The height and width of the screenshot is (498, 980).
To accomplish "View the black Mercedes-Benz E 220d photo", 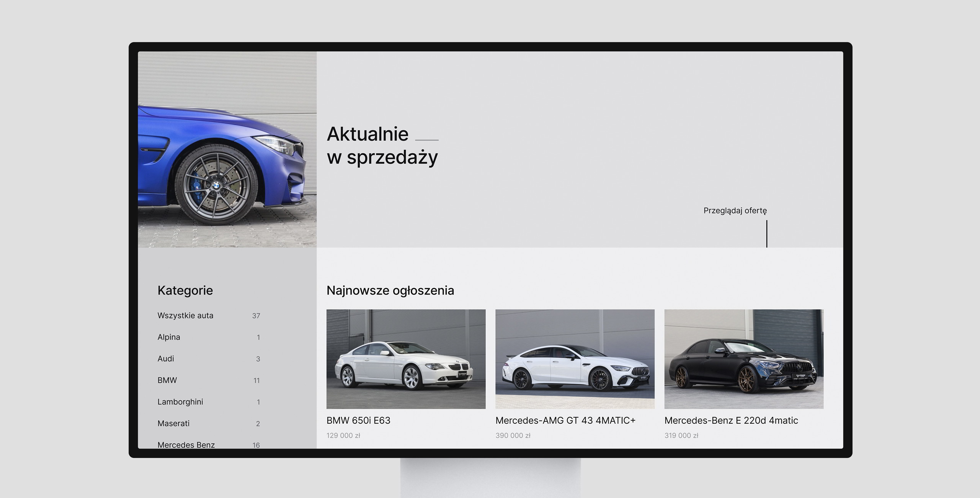I will [x=743, y=359].
